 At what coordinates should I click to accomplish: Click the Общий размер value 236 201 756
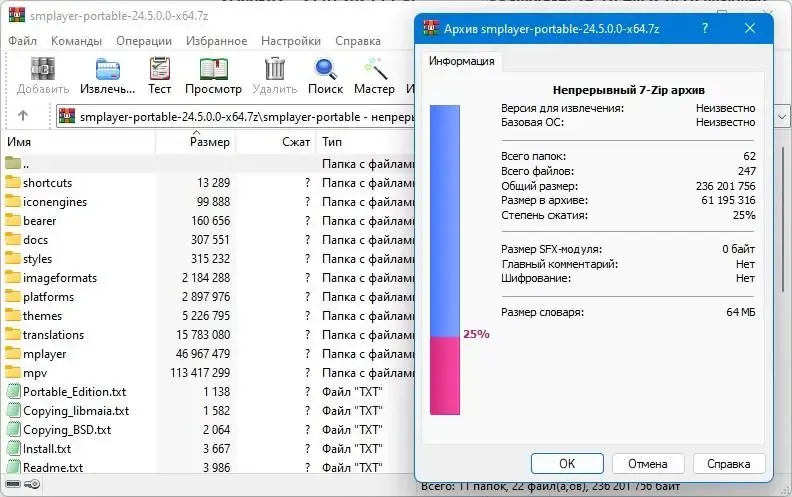coord(725,186)
